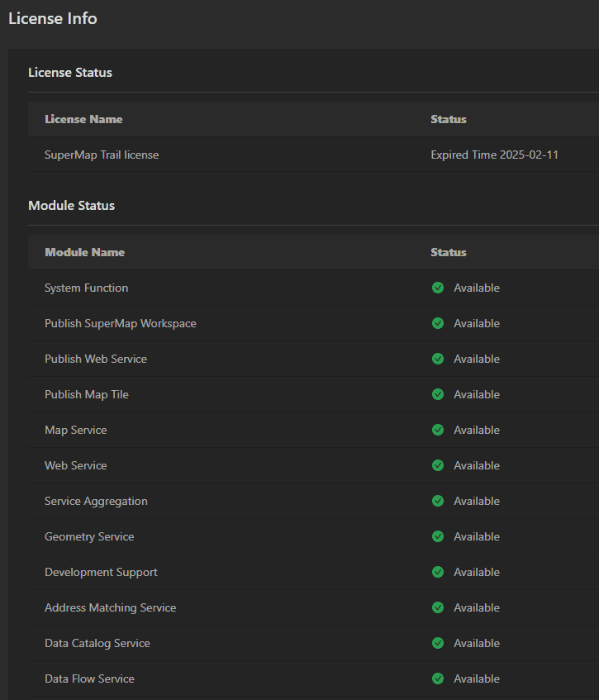The height and width of the screenshot is (700, 599).
Task: Click the Data Catalog Service green checkmark
Action: point(438,643)
